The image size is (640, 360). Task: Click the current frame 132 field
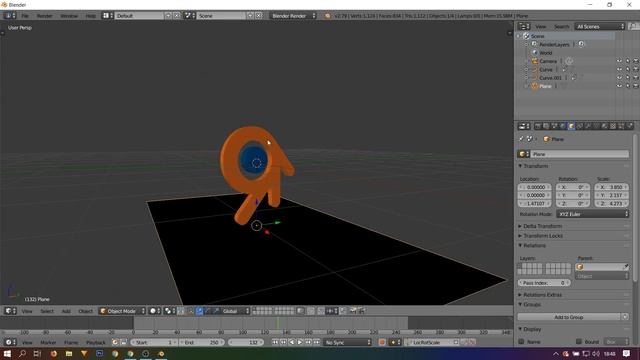point(247,342)
